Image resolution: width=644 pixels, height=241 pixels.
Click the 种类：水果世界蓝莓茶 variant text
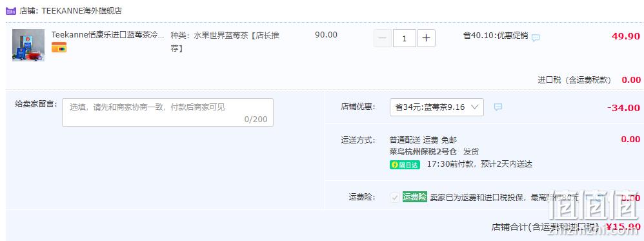coord(225,42)
